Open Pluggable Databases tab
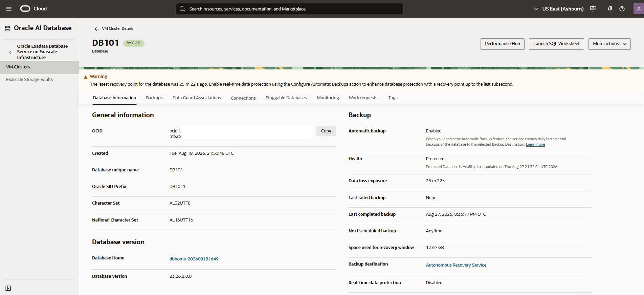The height and width of the screenshot is (295, 644). coord(286,98)
